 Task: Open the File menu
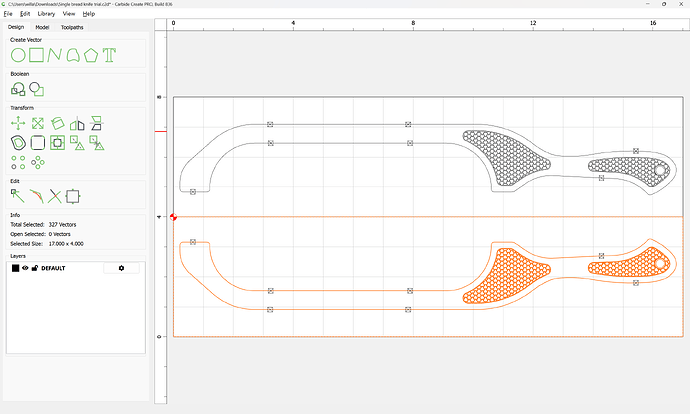coord(8,14)
